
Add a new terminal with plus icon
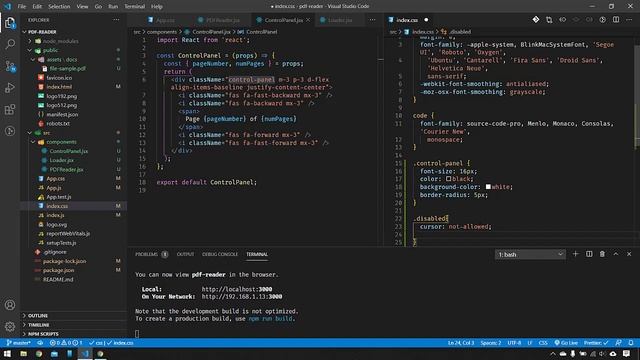tap(576, 254)
